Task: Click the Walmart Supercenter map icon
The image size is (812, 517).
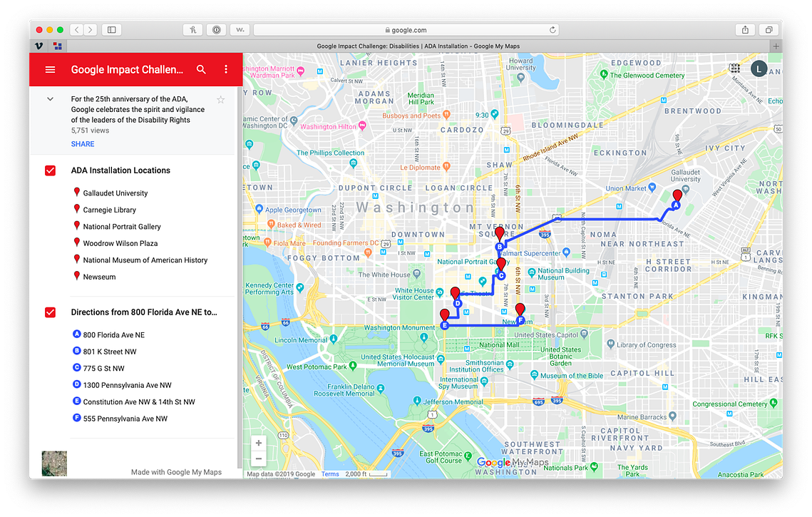Action: click(x=566, y=252)
